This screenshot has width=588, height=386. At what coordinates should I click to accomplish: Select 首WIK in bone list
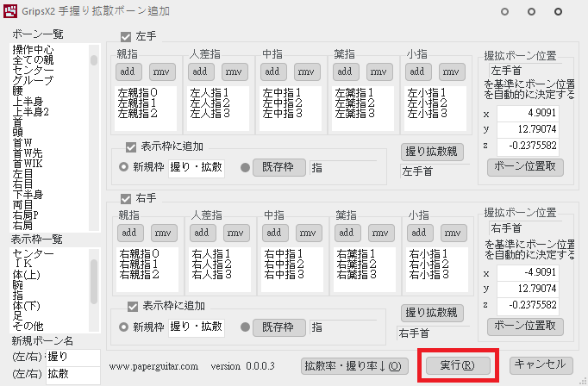[x=28, y=164]
